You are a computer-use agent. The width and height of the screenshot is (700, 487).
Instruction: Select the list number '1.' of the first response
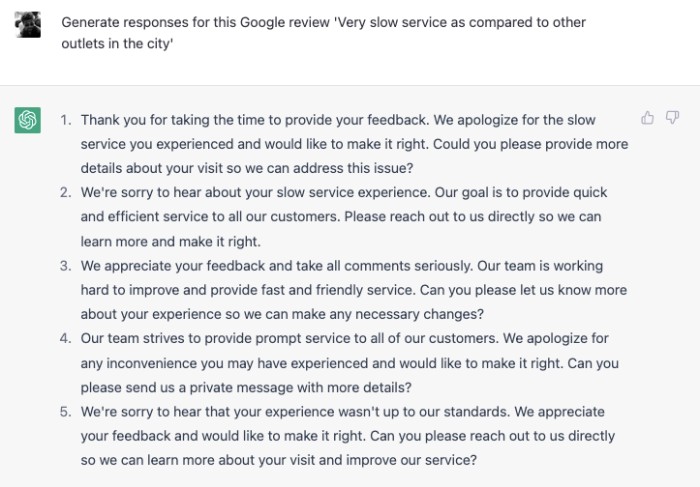click(66, 120)
